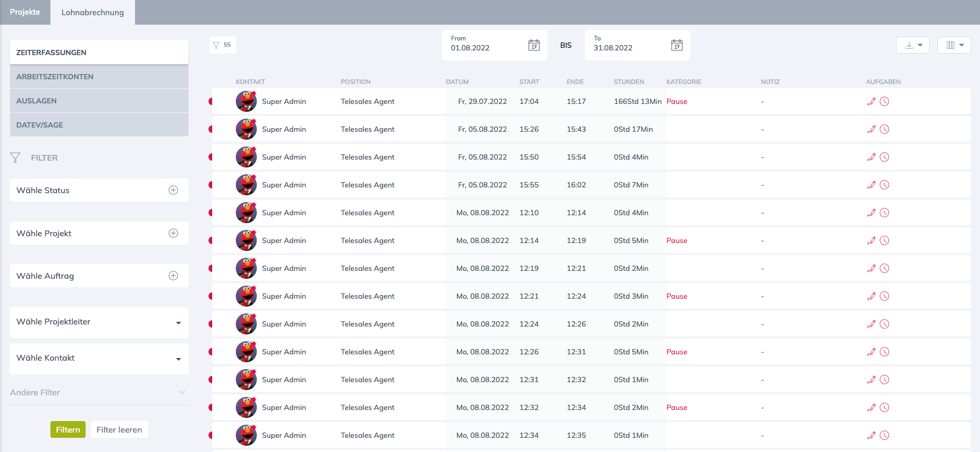Expand the Wähle Kontakt dropdown
This screenshot has width=980, height=452.
tap(178, 359)
